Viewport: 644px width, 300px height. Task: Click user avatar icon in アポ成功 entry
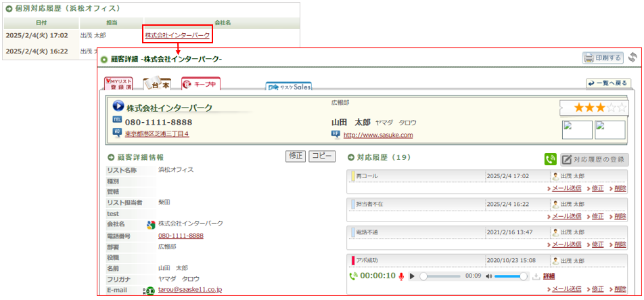[x=555, y=260]
